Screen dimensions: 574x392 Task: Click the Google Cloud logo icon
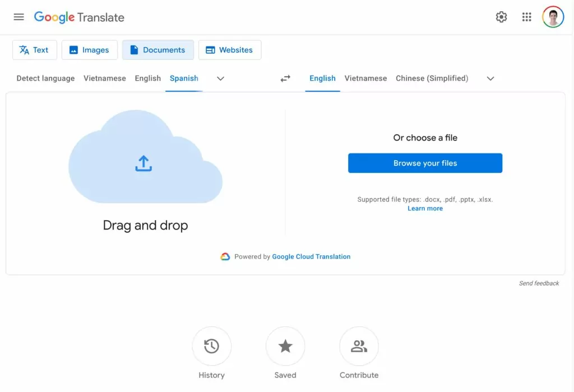click(225, 256)
